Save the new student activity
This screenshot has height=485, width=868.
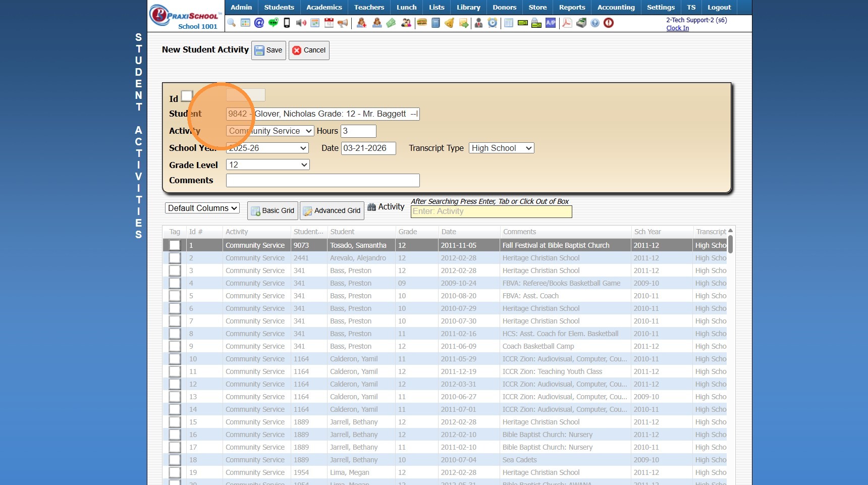pos(268,50)
